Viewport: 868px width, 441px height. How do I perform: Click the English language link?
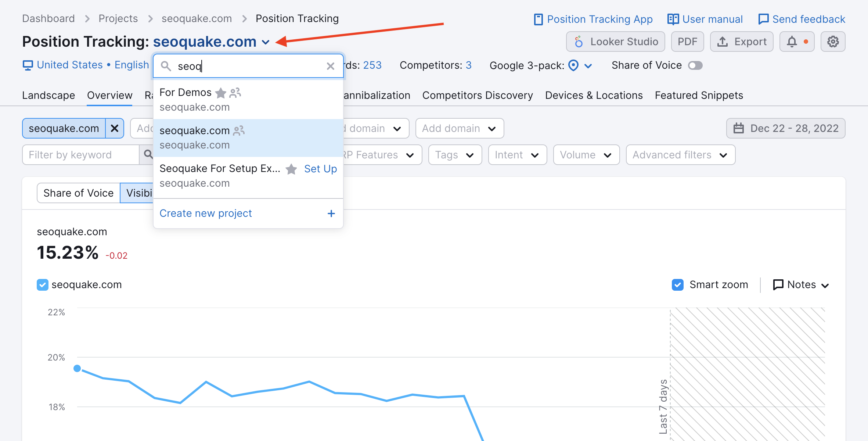pos(132,65)
